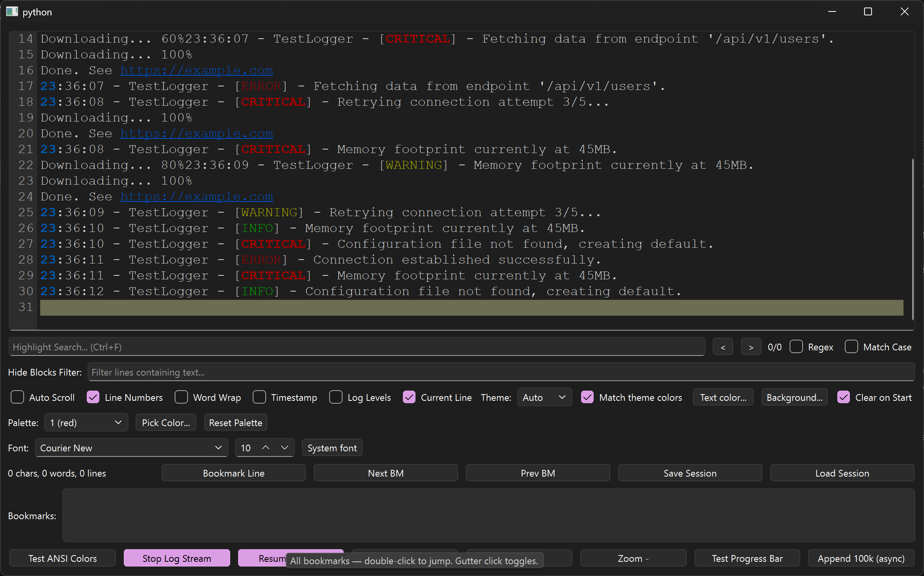Decrease font size with down arrow

click(x=285, y=448)
